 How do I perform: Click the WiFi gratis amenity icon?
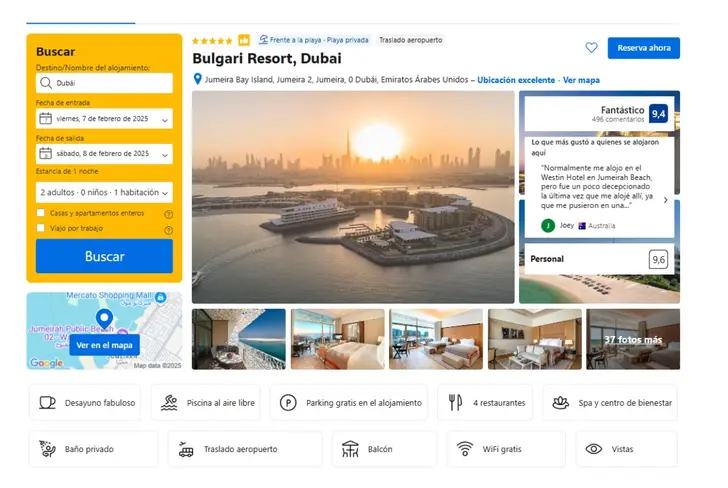pyautogui.click(x=465, y=449)
